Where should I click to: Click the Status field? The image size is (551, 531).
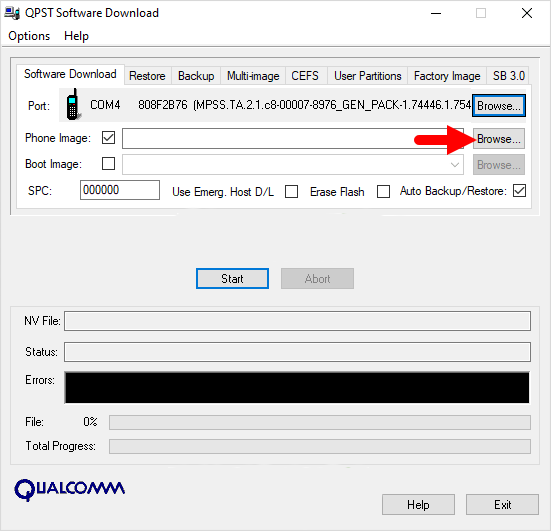click(297, 352)
